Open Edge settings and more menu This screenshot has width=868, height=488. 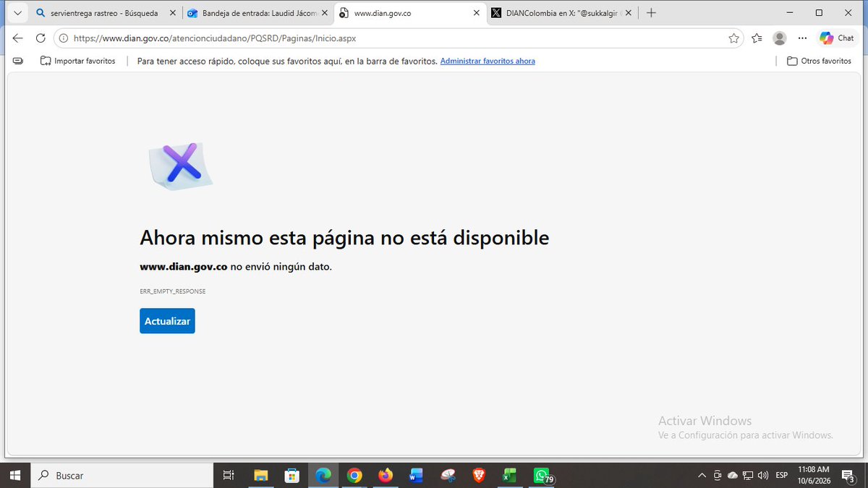(x=801, y=38)
